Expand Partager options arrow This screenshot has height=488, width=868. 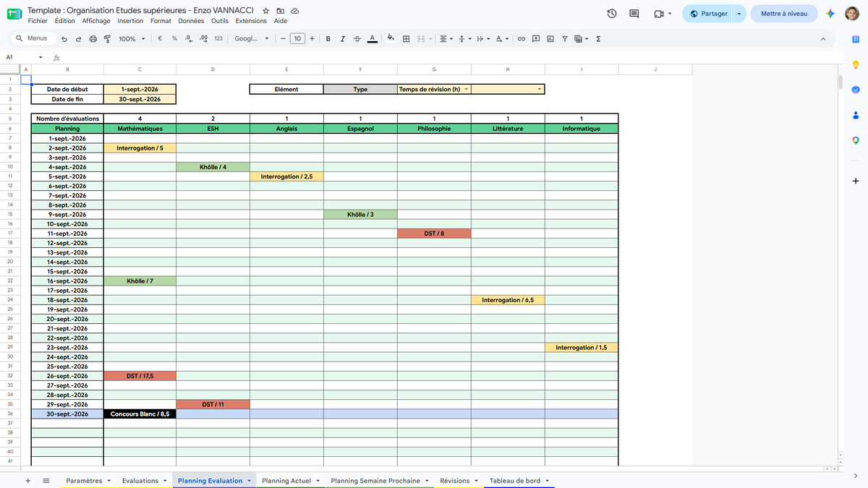coord(739,14)
